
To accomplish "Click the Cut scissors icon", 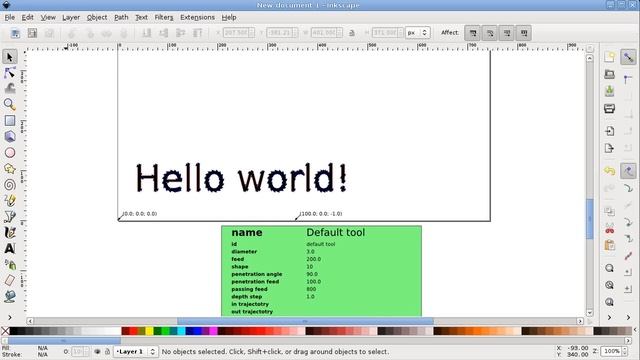I will tap(609, 229).
